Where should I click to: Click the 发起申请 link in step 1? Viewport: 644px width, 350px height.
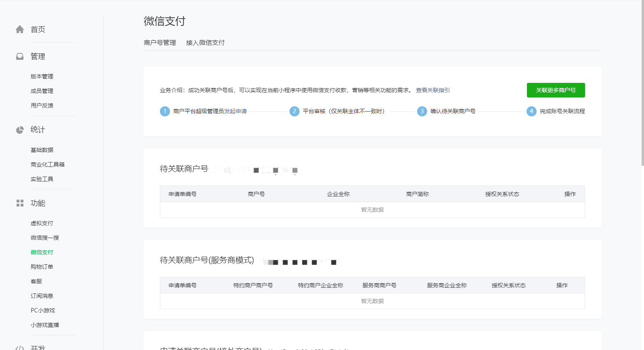pos(235,111)
